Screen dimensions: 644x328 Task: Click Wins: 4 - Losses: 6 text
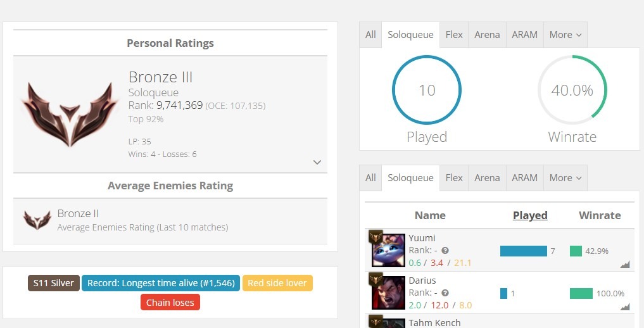click(x=162, y=155)
